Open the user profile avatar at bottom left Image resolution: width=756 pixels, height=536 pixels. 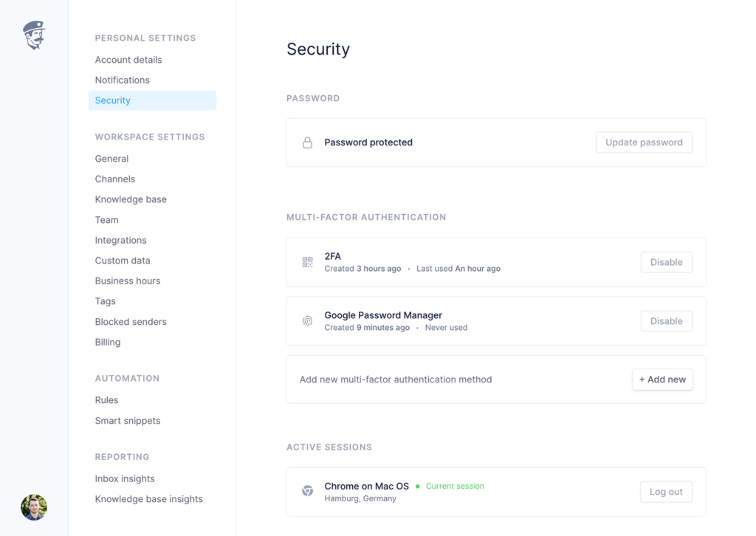tap(34, 507)
